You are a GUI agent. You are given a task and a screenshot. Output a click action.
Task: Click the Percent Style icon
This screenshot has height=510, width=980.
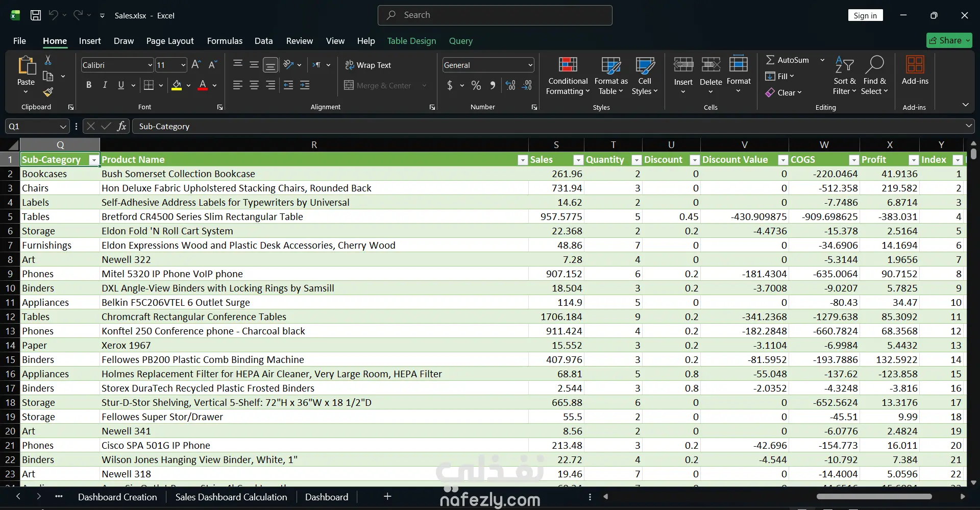click(x=476, y=86)
